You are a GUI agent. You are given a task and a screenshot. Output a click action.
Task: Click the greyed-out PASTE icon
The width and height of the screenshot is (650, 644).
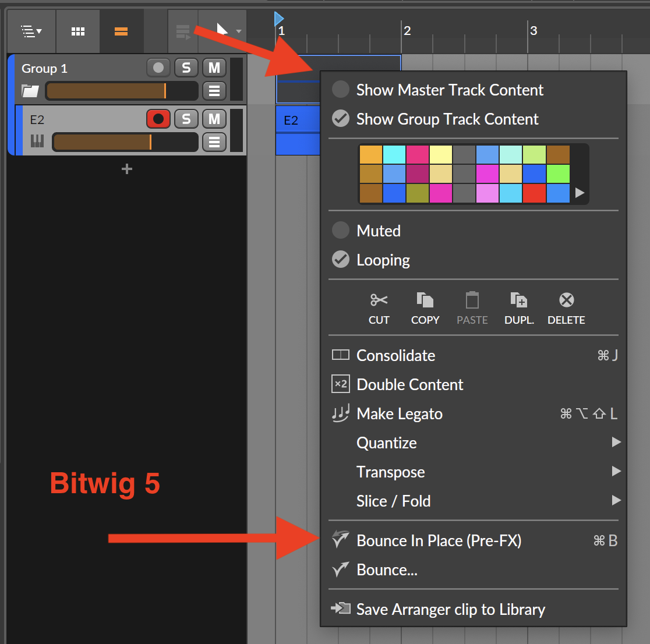[472, 309]
